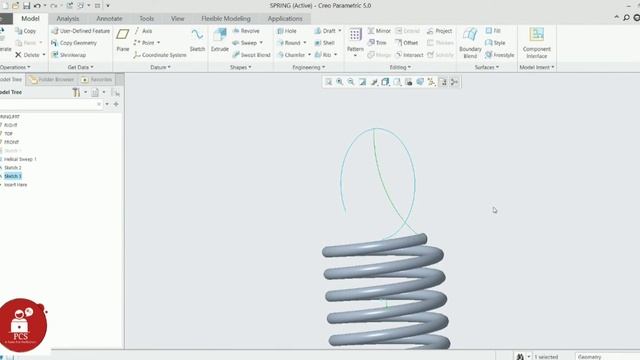Click the Save icon in quick access toolbar
640x360 pixels.
[27, 6]
